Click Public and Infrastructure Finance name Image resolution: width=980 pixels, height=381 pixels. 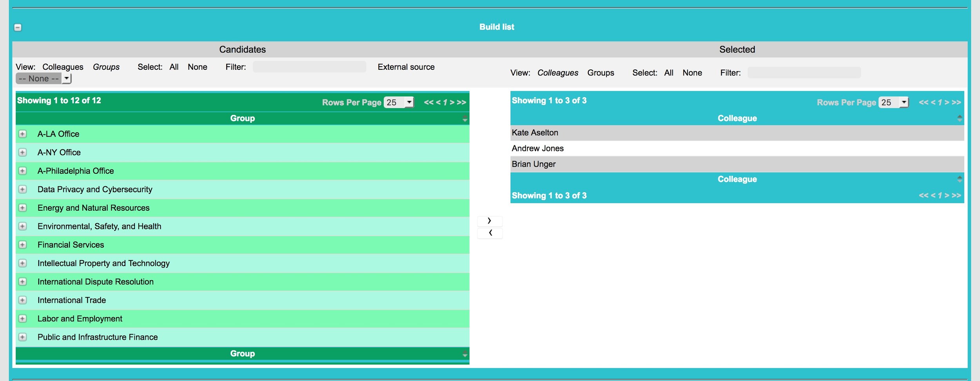point(98,337)
